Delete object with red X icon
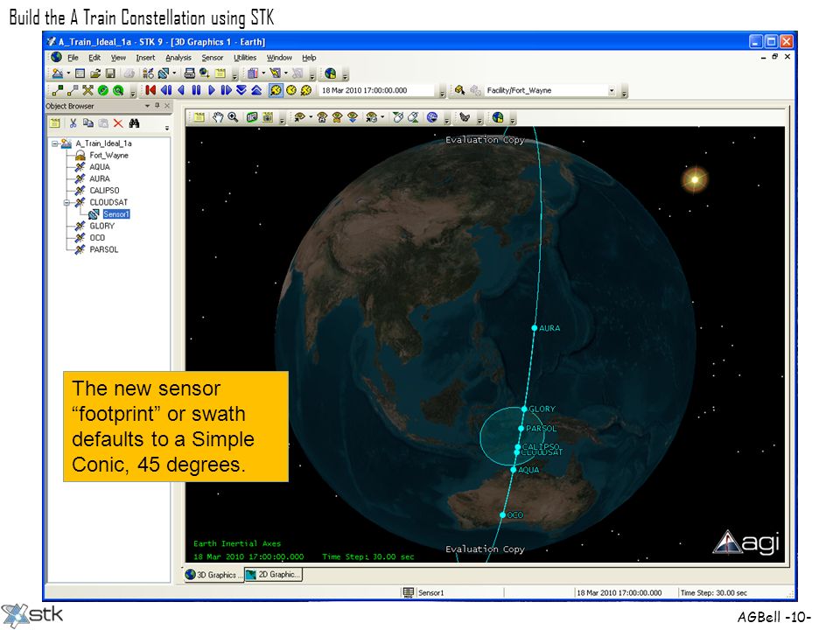Image resolution: width=840 pixels, height=630 pixels. point(118,123)
